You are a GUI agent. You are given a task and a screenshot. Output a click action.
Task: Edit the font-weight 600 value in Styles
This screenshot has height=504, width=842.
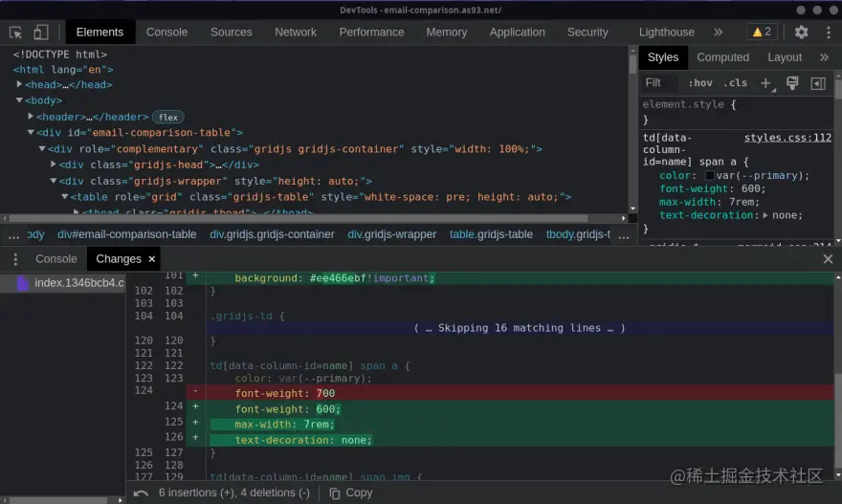point(751,188)
